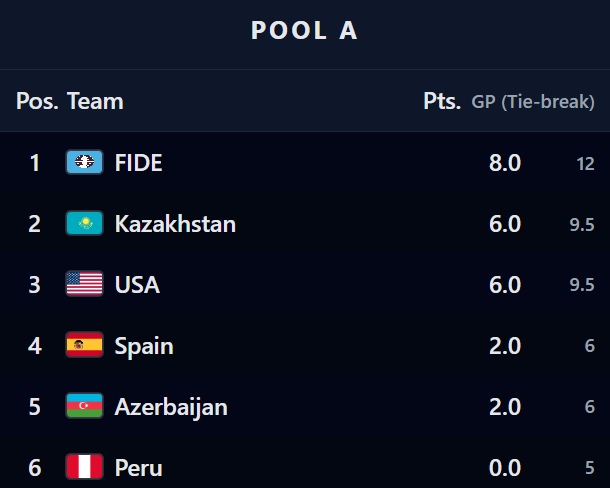Click the GP (Tie-break) column header
The image size is (610, 488).
[532, 102]
